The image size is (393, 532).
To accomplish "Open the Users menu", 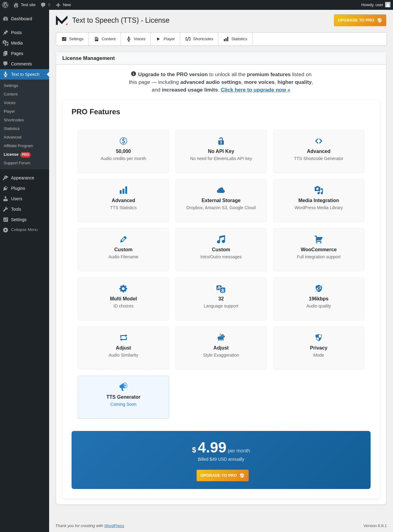I will tap(25, 199).
